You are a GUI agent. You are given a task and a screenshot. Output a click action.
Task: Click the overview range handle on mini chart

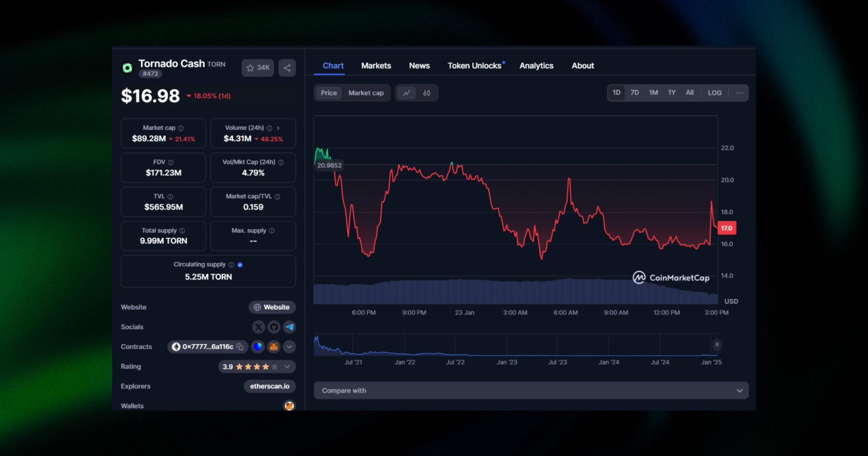[x=717, y=345]
